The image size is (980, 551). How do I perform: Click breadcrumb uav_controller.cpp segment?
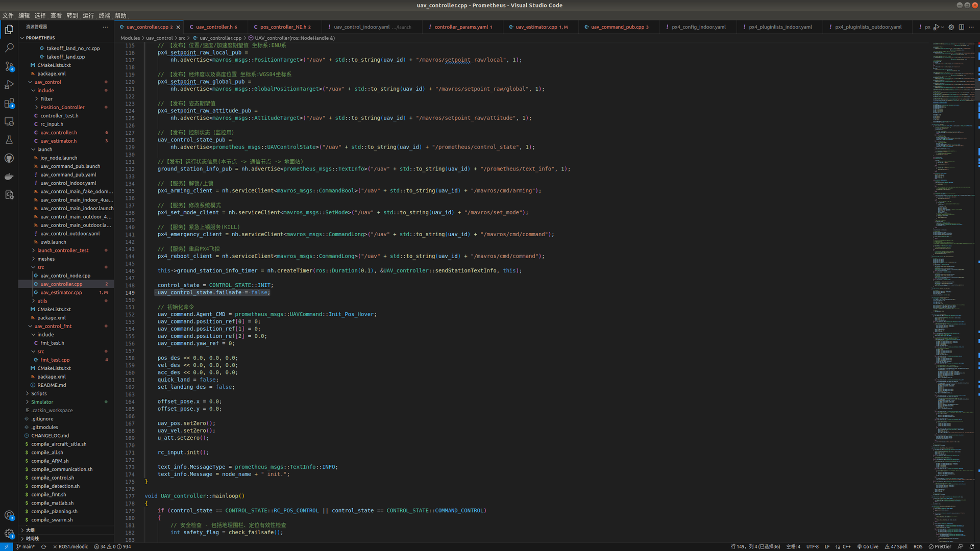pos(220,38)
